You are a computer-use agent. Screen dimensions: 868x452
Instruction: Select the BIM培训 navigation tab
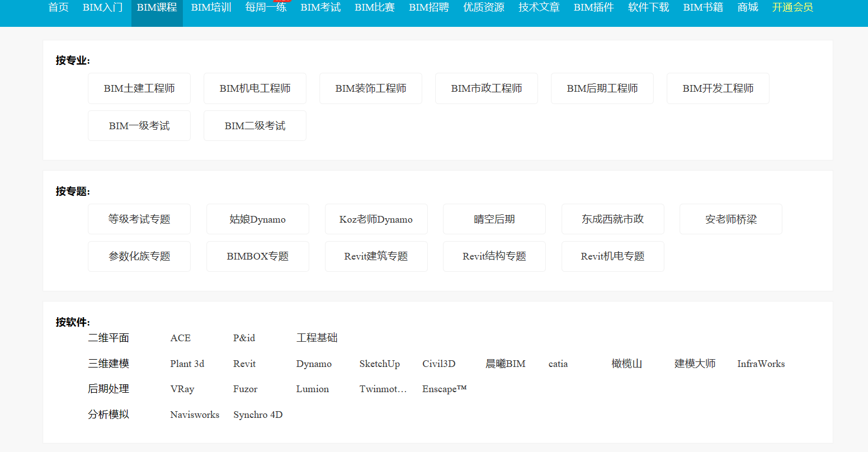pos(211,8)
